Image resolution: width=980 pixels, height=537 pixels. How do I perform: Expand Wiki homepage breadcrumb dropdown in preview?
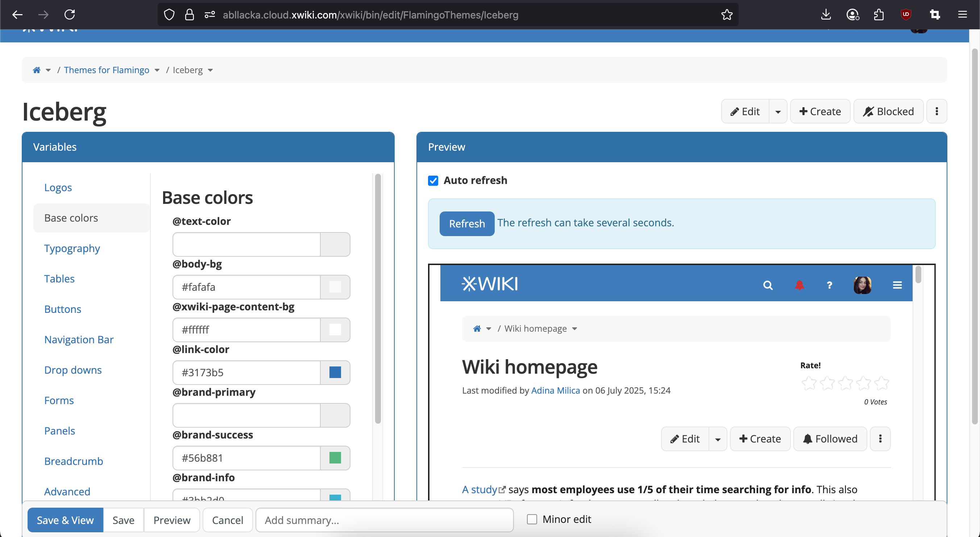pos(574,329)
